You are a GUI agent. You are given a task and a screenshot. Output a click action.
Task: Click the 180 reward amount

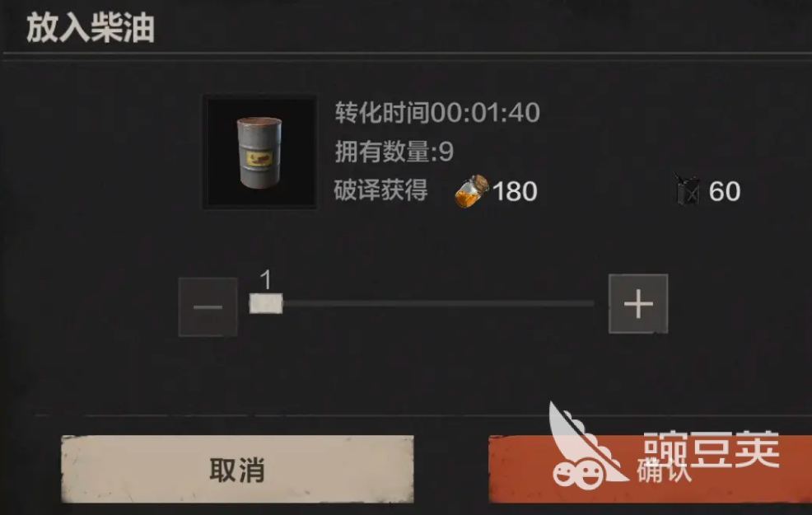(515, 191)
